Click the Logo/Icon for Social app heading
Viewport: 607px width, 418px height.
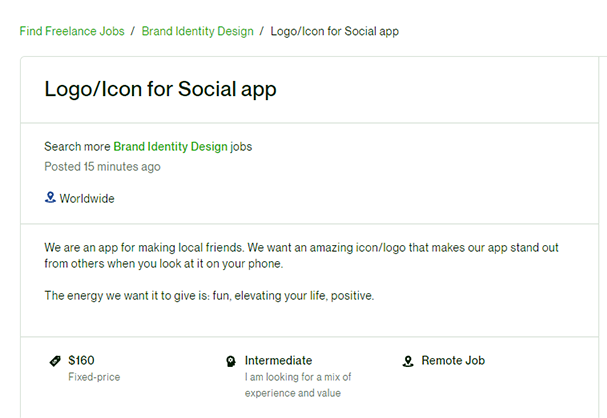coord(160,89)
